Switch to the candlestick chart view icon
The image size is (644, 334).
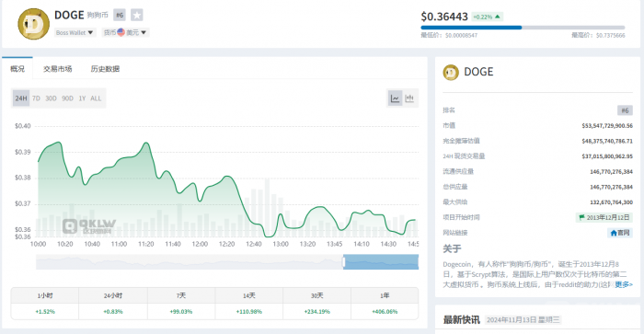(x=409, y=98)
